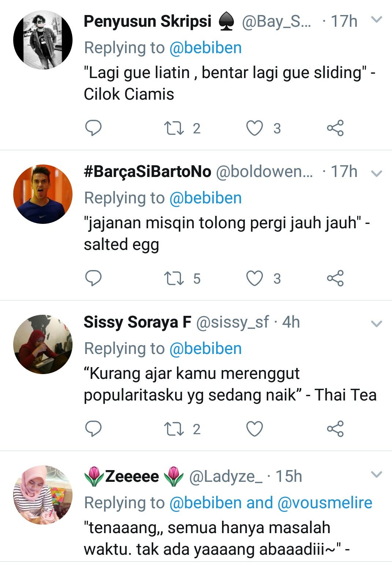The image size is (392, 565).
Task: Like the salted egg tweet
Action: click(254, 278)
